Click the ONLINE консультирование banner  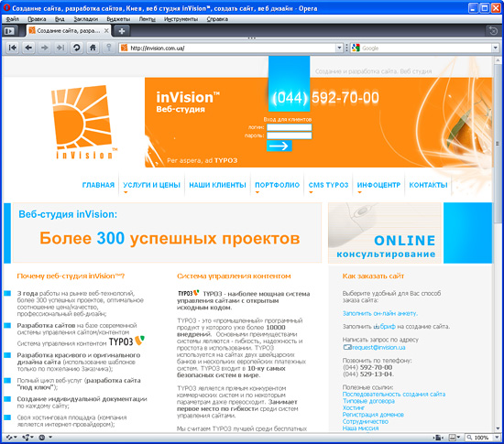tap(385, 233)
